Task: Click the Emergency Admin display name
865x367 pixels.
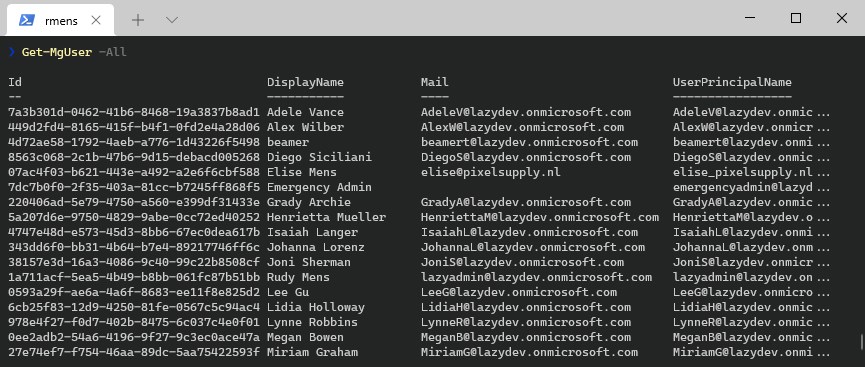Action: click(x=319, y=187)
